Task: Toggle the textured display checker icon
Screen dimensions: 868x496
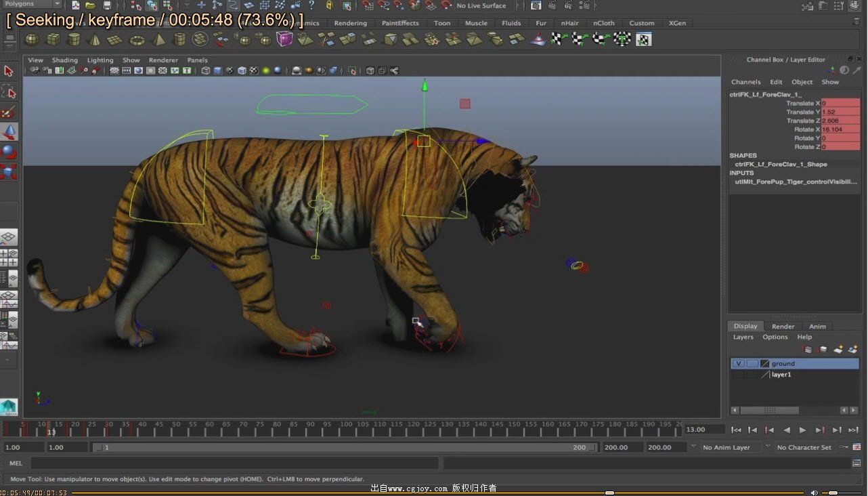Action: point(254,70)
